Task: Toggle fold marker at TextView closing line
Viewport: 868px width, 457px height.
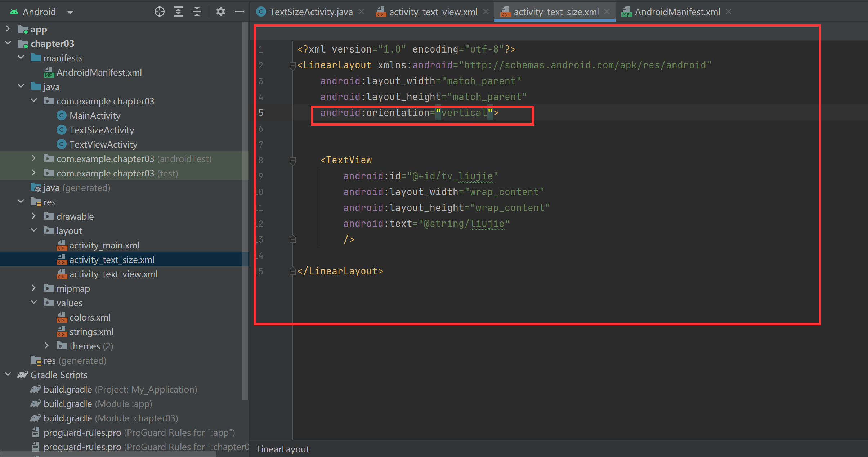Action: 293,239
